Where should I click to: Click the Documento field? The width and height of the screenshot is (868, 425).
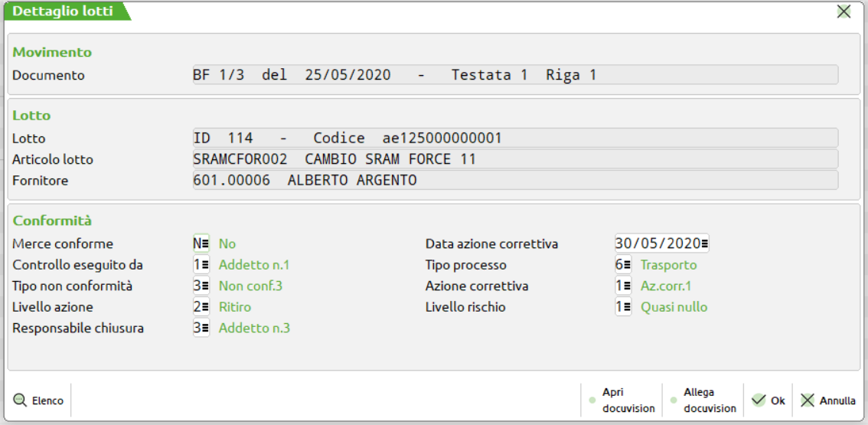pyautogui.click(x=514, y=75)
